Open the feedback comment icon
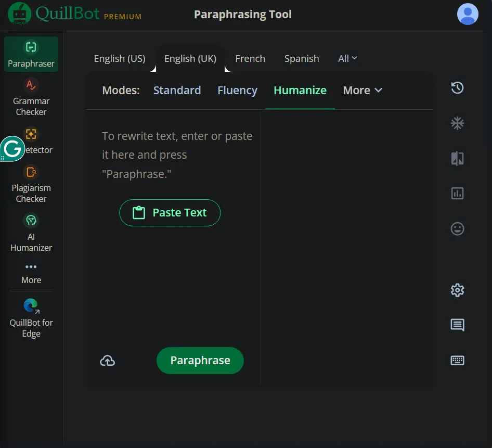Screen dimensions: 492x448 click(x=457, y=325)
